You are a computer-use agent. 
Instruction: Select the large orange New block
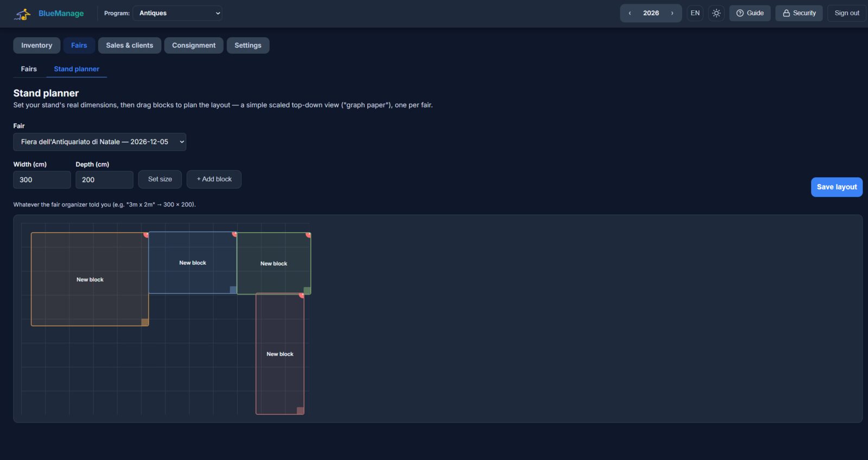pos(90,279)
